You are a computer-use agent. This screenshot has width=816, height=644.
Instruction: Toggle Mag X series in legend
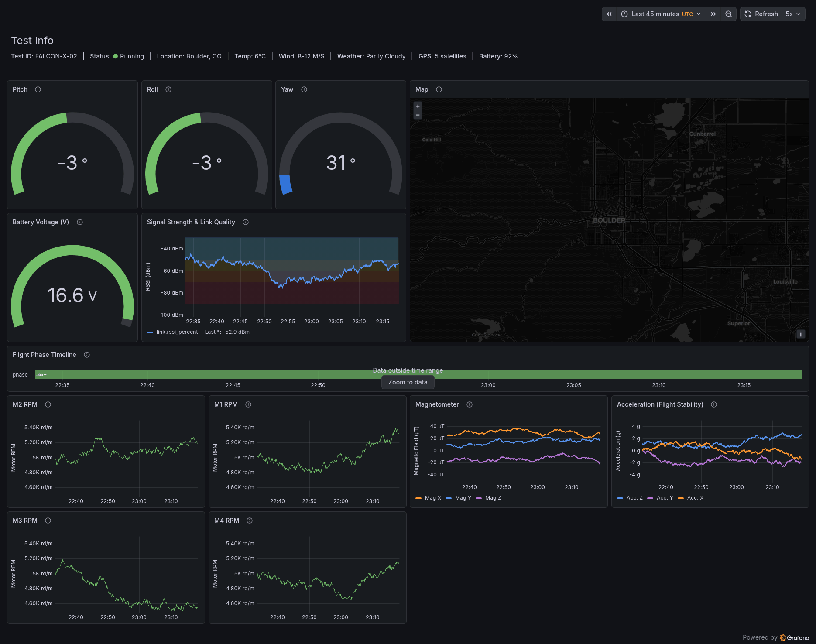tap(429, 498)
